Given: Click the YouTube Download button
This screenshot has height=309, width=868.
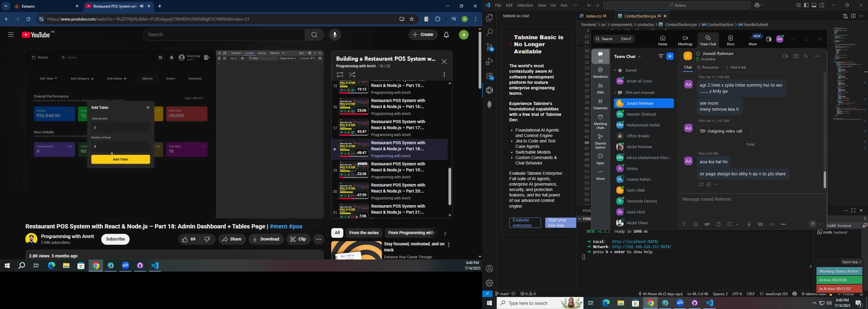Looking at the screenshot, I should (266, 239).
